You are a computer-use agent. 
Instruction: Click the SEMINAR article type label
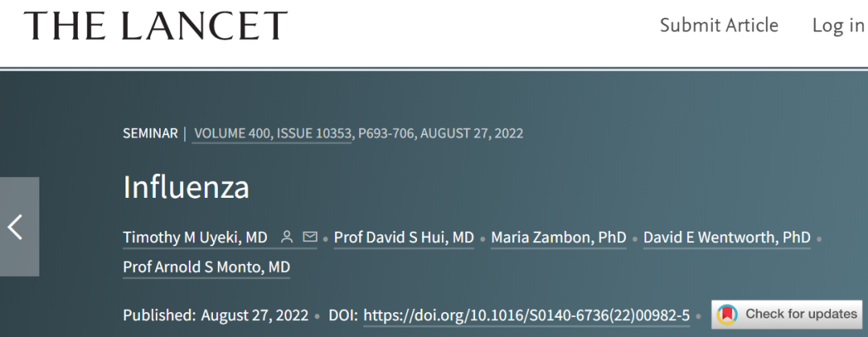pos(150,133)
